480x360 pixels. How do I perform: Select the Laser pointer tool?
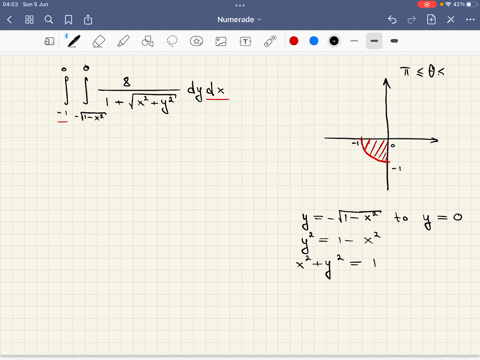point(270,41)
